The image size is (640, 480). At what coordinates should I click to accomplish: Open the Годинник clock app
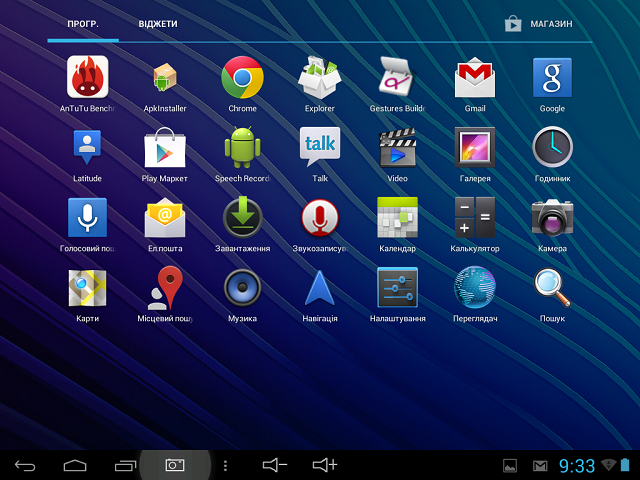click(552, 147)
